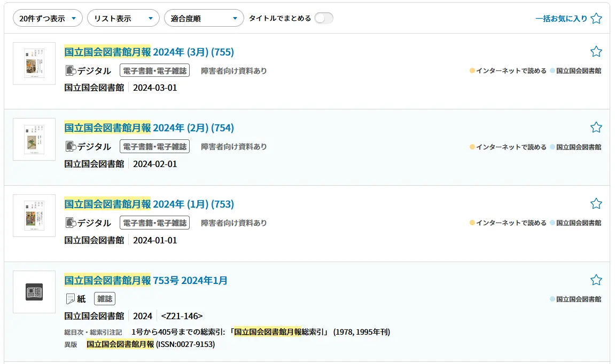Image resolution: width=615 pixels, height=364 pixels.
Task: Click the 雑誌 tag on the 753号 row
Action: click(105, 299)
